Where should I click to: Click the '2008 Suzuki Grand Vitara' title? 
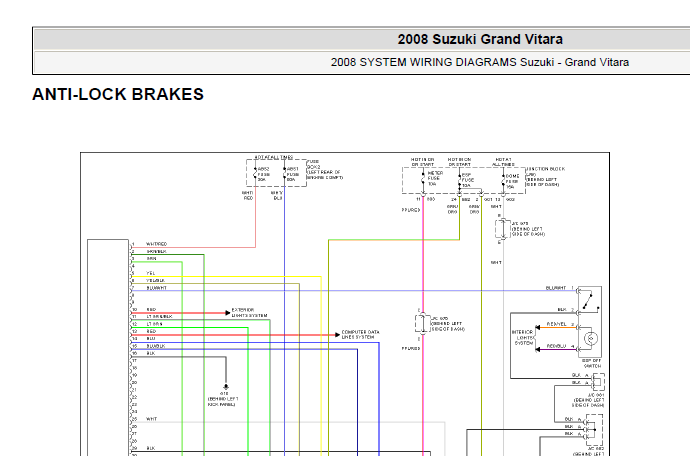[x=480, y=39]
